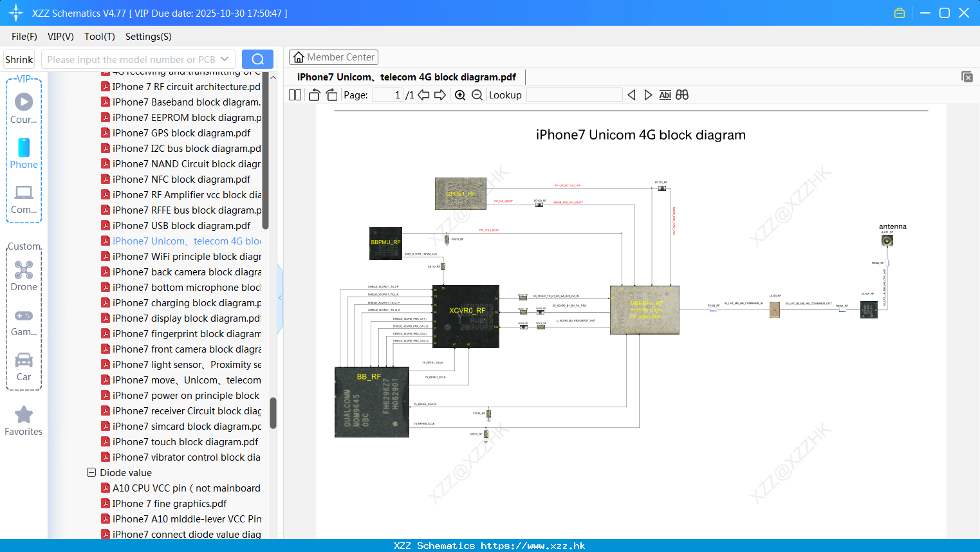The height and width of the screenshot is (552, 980).
Task: Open iPhone7 charging block diagram
Action: tap(181, 303)
